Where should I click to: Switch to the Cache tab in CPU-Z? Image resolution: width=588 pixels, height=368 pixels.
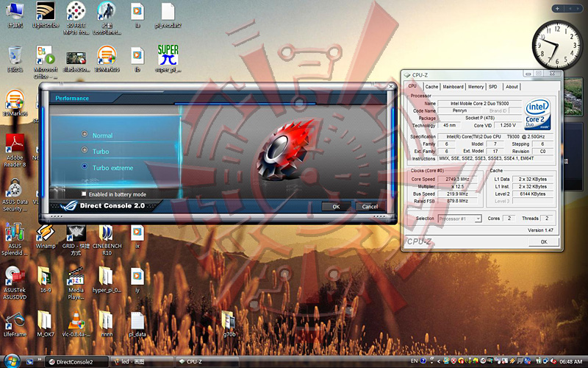pos(431,86)
